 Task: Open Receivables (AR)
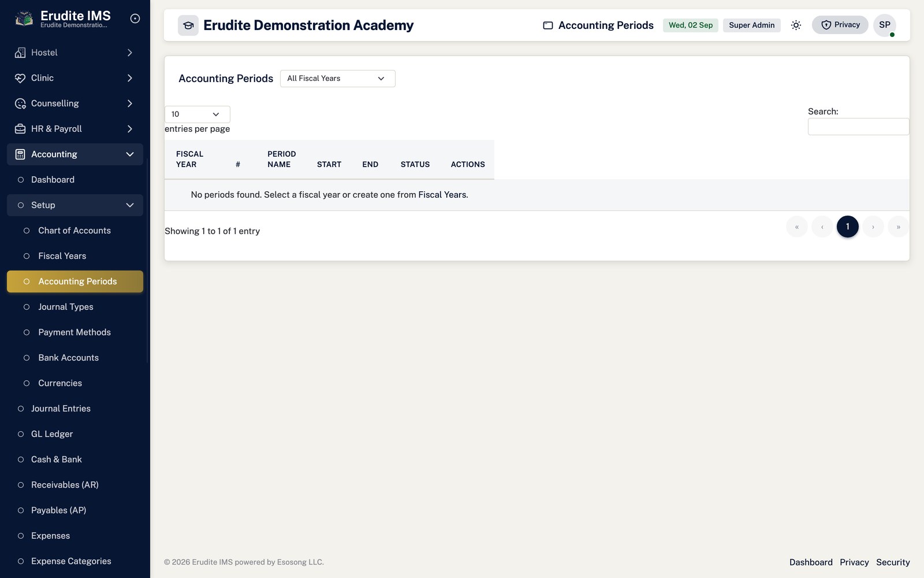tap(75, 485)
